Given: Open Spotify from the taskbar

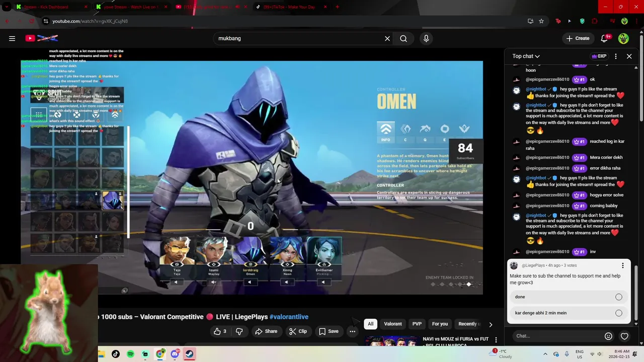Looking at the screenshot, I should [130, 354].
